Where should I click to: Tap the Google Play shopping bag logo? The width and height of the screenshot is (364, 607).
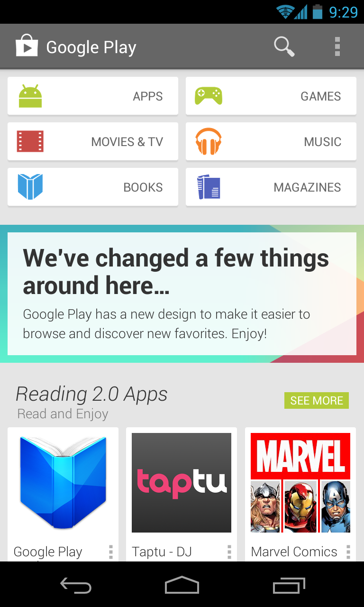click(27, 46)
